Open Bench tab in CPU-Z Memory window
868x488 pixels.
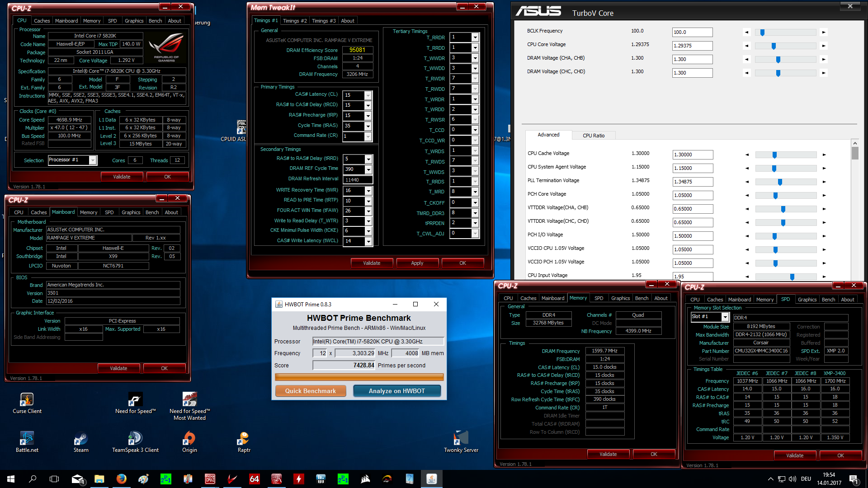tap(642, 298)
